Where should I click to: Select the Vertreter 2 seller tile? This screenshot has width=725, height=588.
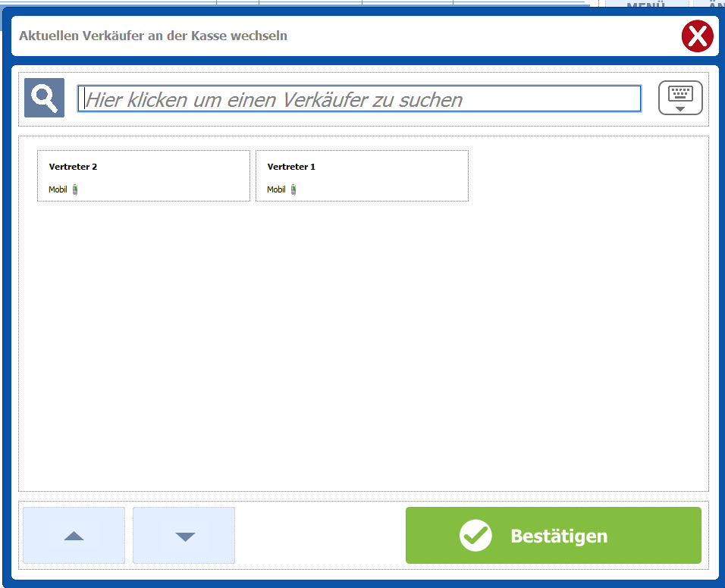(143, 176)
